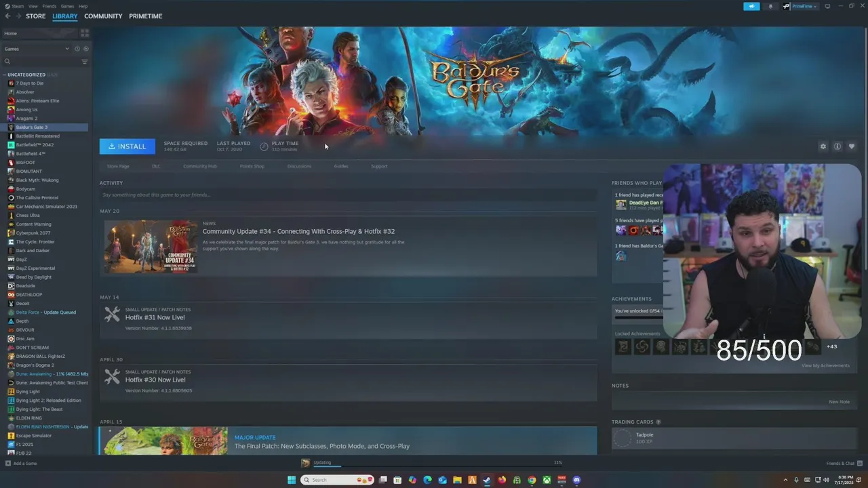Click Add a Game
This screenshot has width=868, height=488.
coord(21,464)
